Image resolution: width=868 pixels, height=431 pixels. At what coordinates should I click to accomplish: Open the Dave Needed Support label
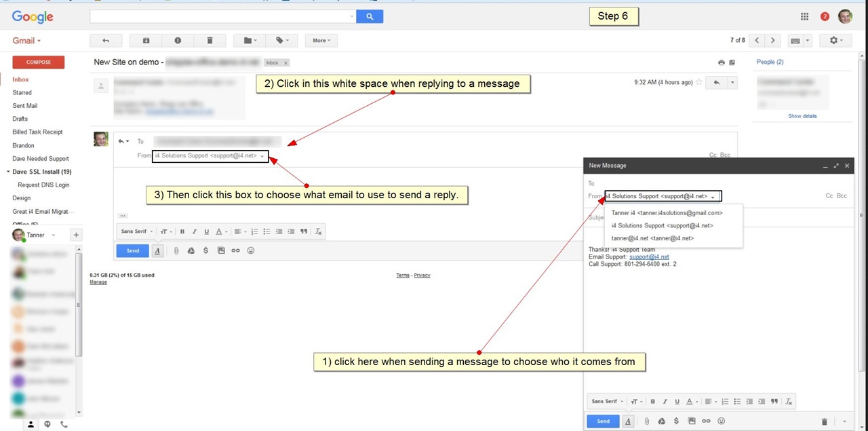[41, 159]
